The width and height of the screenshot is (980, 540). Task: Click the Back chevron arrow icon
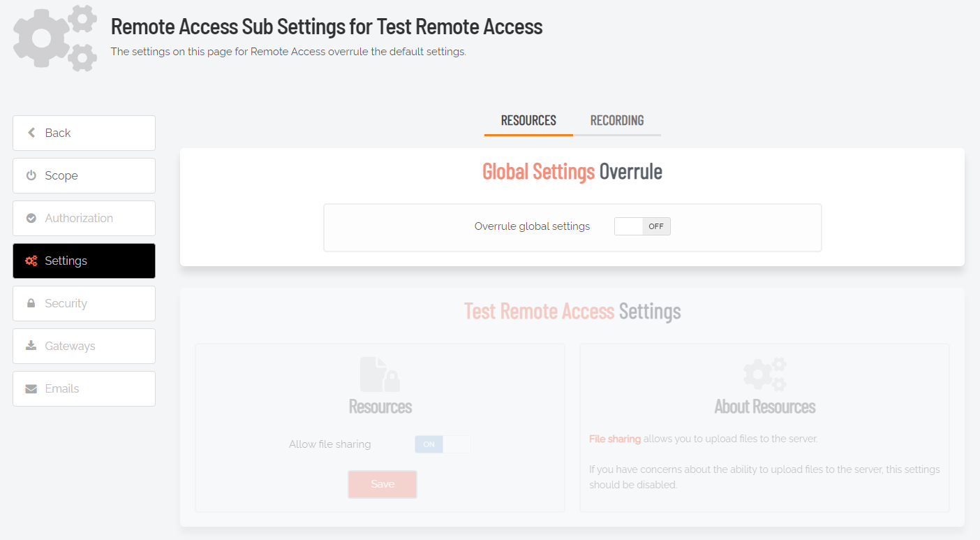[31, 133]
